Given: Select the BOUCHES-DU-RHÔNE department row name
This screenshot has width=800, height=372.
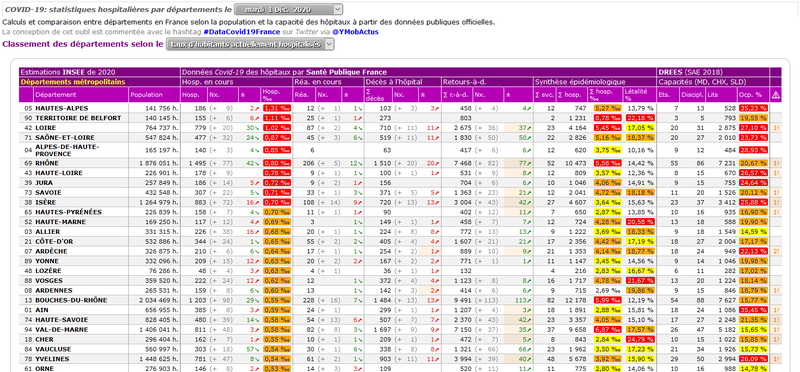Looking at the screenshot, I should [x=71, y=300].
